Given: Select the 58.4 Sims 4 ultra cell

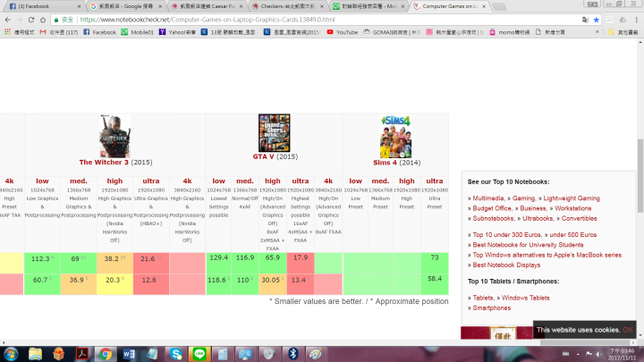Looking at the screenshot, I should coord(435,284).
